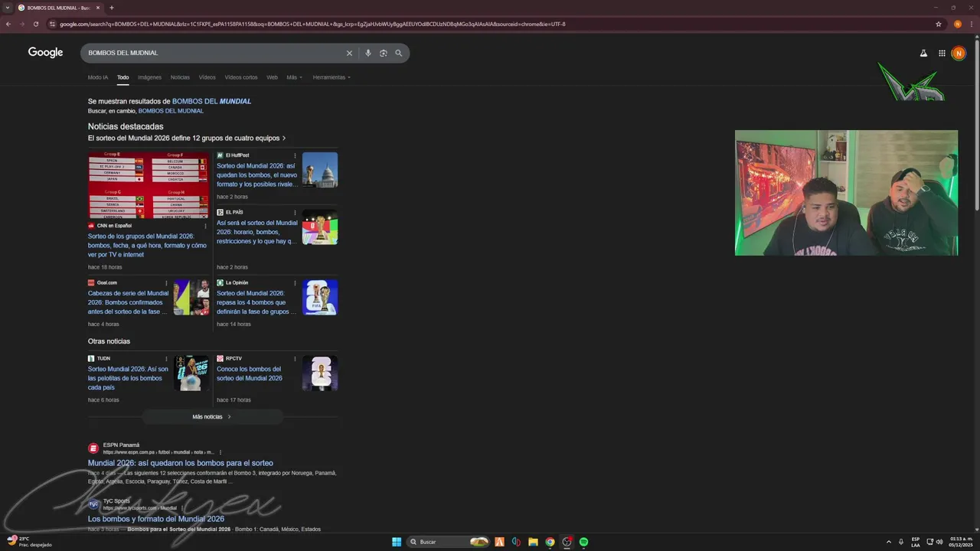The image size is (980, 551).
Task: Click corrected query BOMBOS DEL MUNDIAL link
Action: (x=211, y=101)
